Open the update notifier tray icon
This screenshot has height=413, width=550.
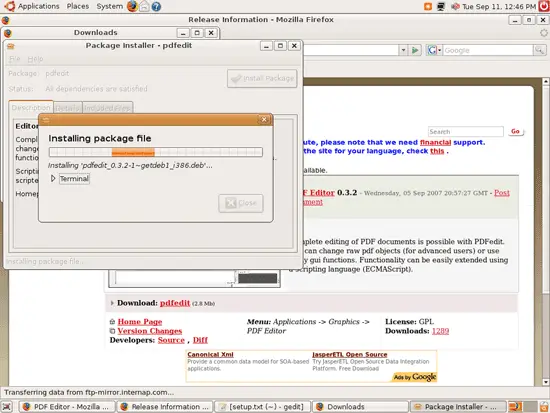[428, 6]
